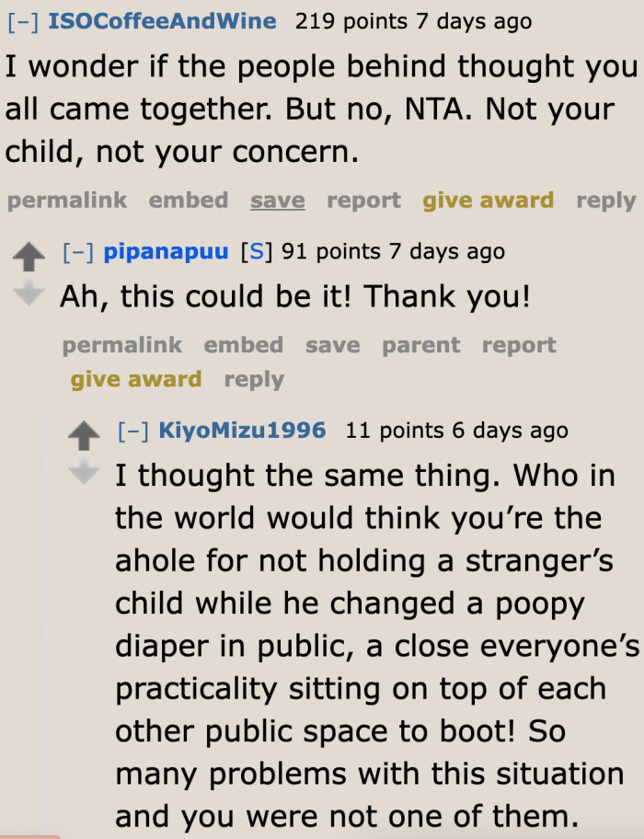Give award to pipanapuu's comment

[136, 379]
